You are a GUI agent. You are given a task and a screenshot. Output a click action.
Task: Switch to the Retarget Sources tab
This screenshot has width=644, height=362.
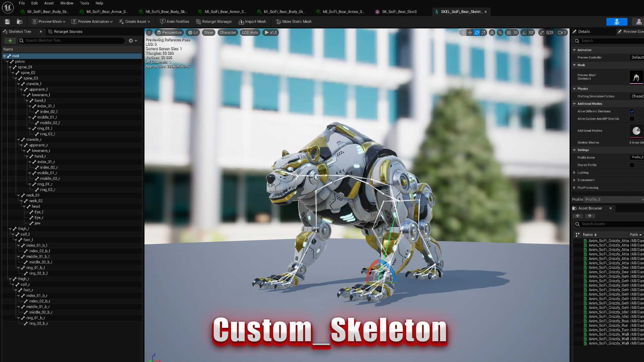tap(65, 32)
